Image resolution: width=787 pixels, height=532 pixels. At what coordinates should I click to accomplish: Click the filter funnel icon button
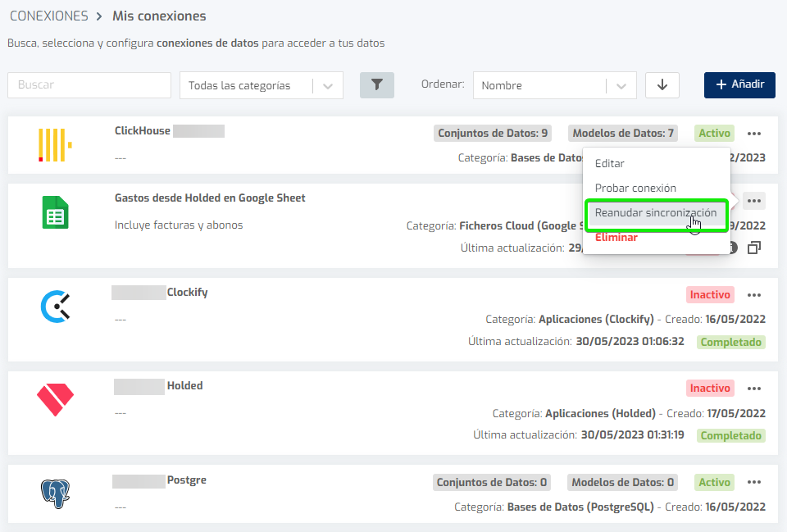coord(377,84)
